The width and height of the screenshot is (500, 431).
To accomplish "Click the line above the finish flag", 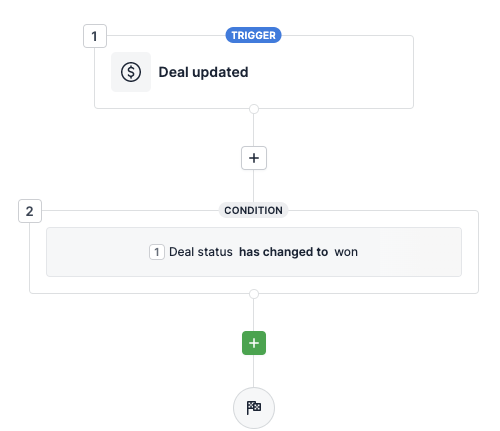I will (254, 371).
